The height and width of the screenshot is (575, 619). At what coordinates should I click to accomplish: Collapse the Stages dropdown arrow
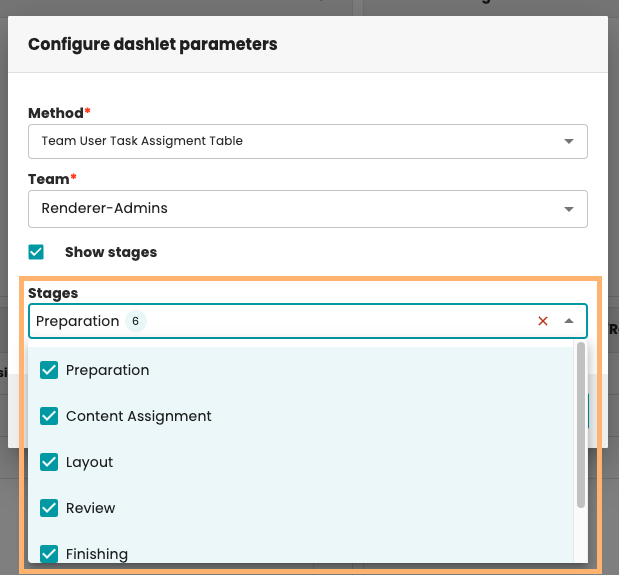[569, 321]
